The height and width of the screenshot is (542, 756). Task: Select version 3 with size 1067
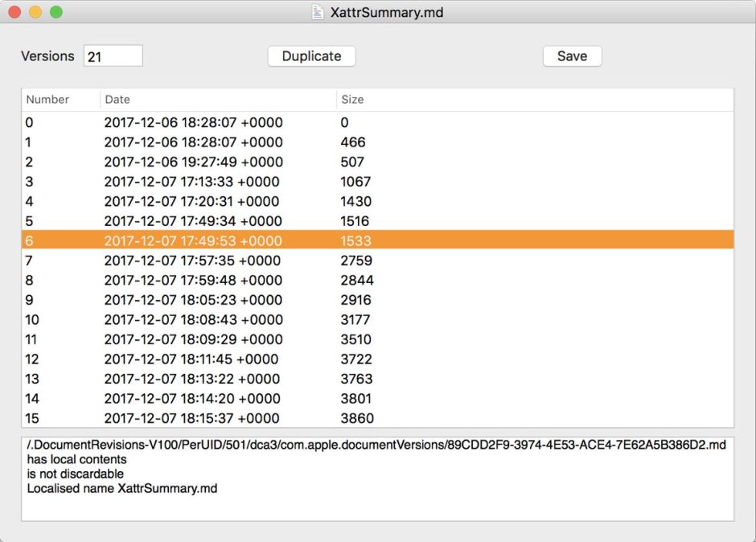193,182
